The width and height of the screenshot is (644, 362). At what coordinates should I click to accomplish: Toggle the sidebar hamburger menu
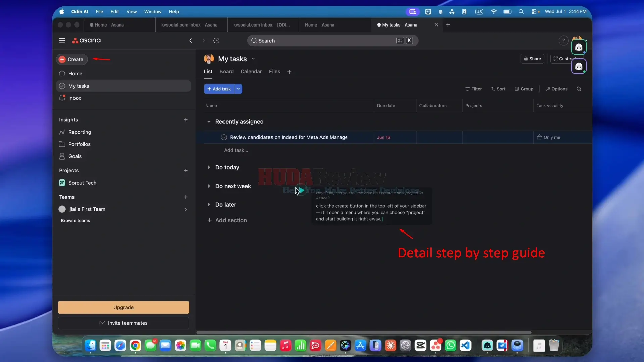[x=62, y=40]
